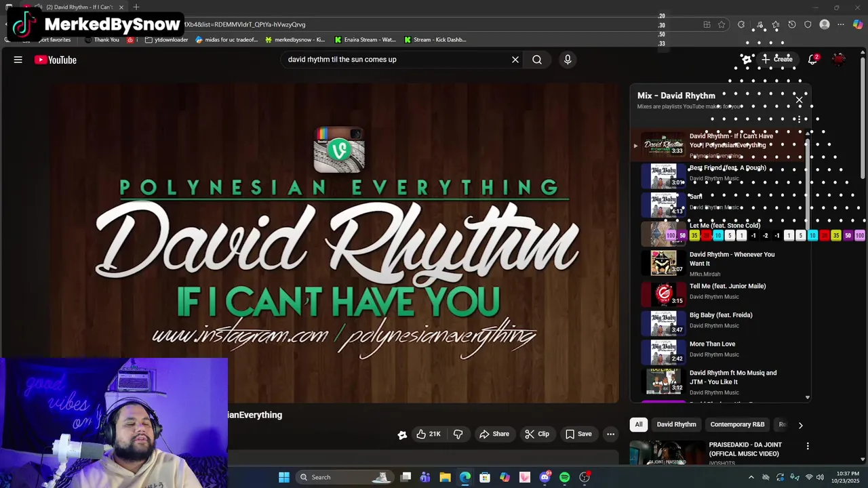Share the current video

click(x=494, y=434)
